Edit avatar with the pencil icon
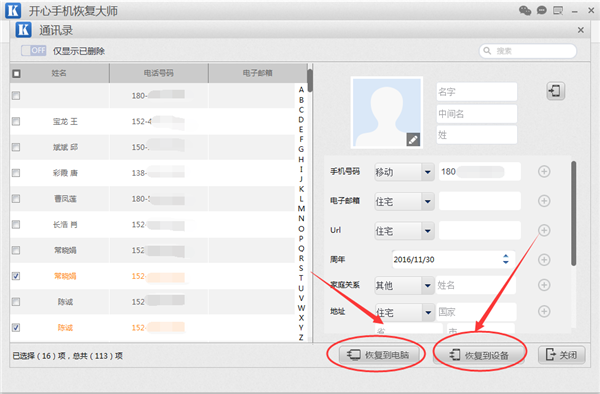This screenshot has width=600, height=394. point(413,140)
